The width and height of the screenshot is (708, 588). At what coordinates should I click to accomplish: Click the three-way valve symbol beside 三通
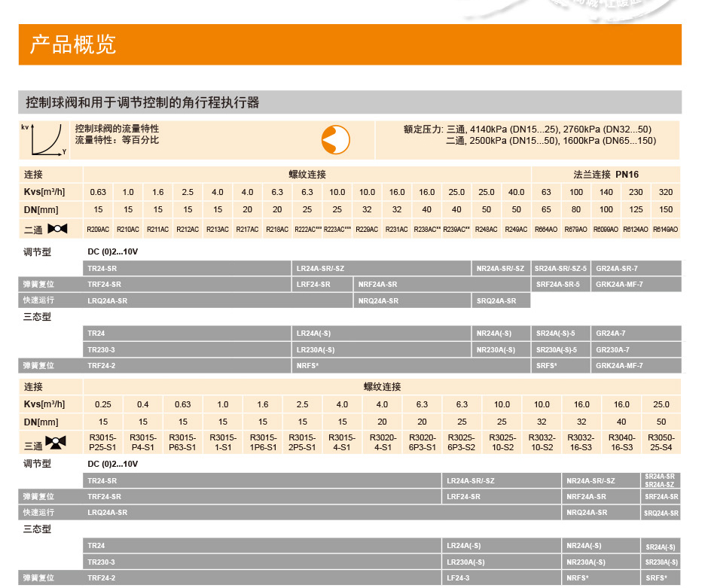pyautogui.click(x=56, y=442)
